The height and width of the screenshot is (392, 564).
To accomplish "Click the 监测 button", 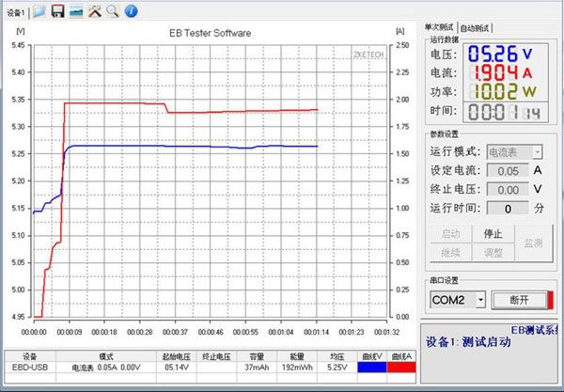I will pos(533,243).
